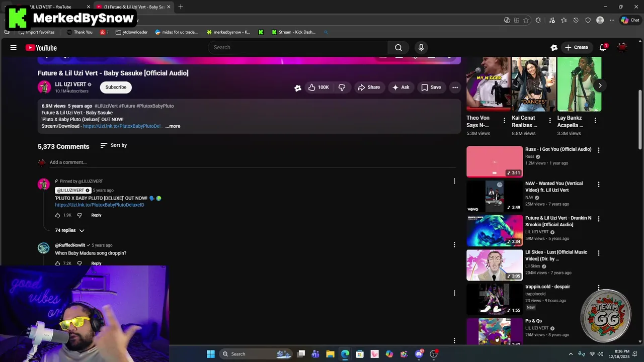644x362 pixels.
Task: Like the RuffledRowlit comment
Action: pyautogui.click(x=57, y=263)
